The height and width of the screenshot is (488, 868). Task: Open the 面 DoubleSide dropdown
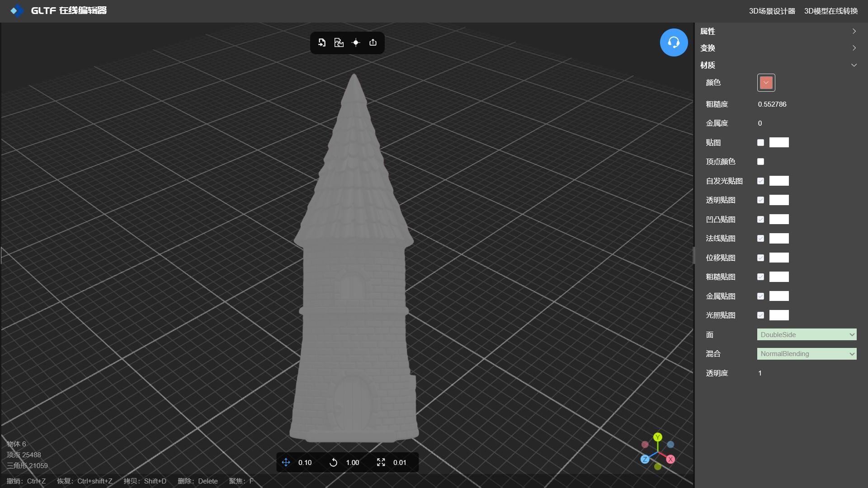pyautogui.click(x=807, y=334)
